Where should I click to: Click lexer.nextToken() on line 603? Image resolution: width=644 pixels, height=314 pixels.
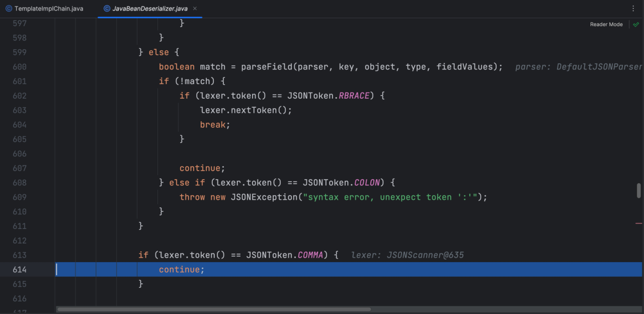click(246, 110)
